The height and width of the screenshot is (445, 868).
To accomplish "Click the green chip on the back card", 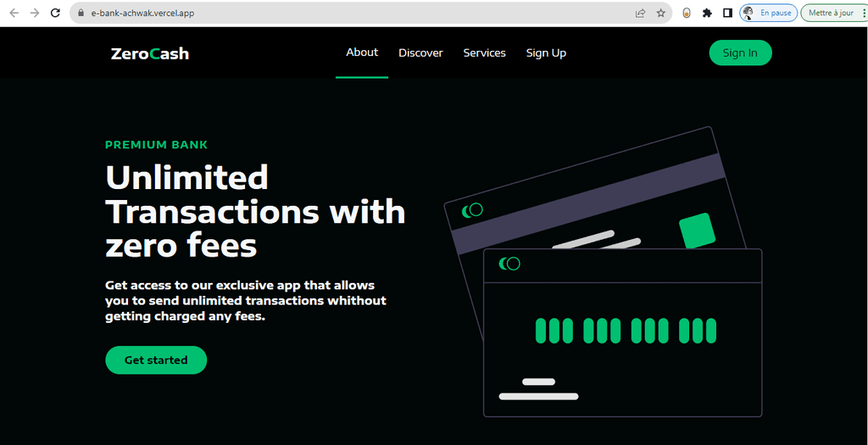I will [x=697, y=231].
